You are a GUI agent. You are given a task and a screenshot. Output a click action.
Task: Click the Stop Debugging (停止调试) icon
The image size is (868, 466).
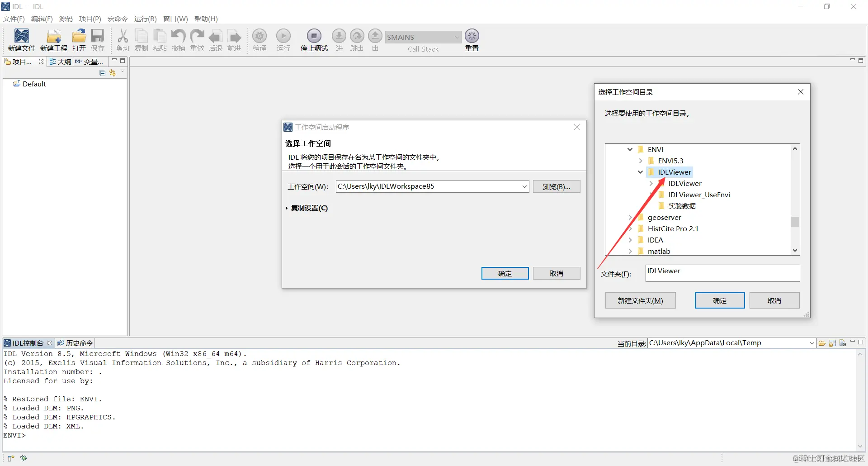coord(314,36)
